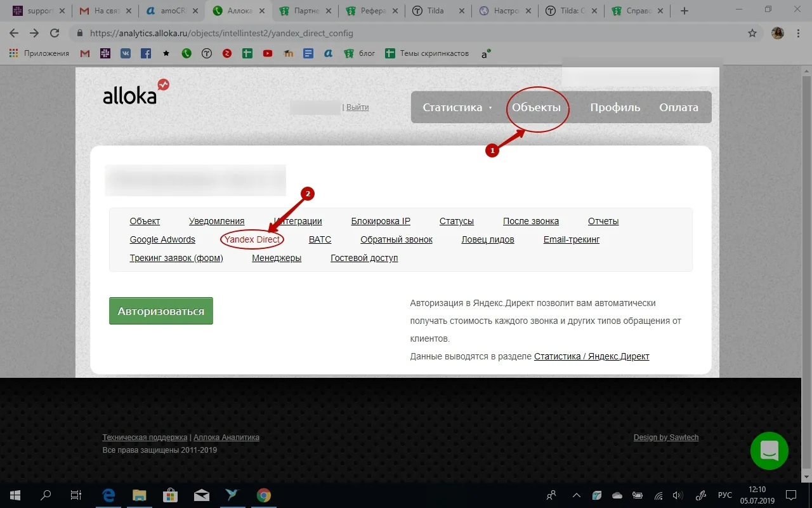Viewport: 812px width, 508px height.
Task: Click the Выйти logout link
Action: pyautogui.click(x=357, y=107)
